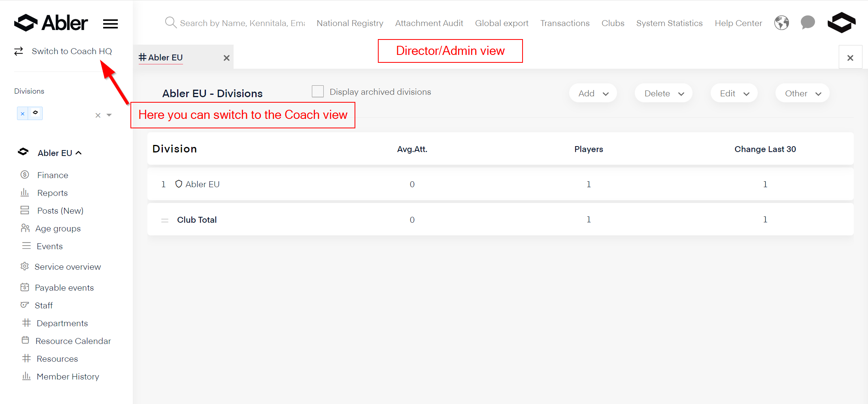868x404 pixels.
Task: Toggle the hamburger menu icon
Action: tap(110, 24)
